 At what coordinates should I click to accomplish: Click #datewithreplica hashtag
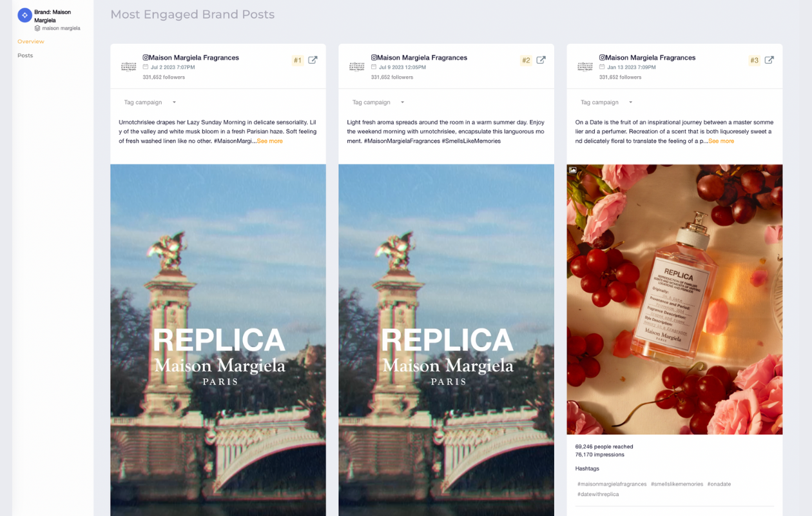(x=598, y=495)
